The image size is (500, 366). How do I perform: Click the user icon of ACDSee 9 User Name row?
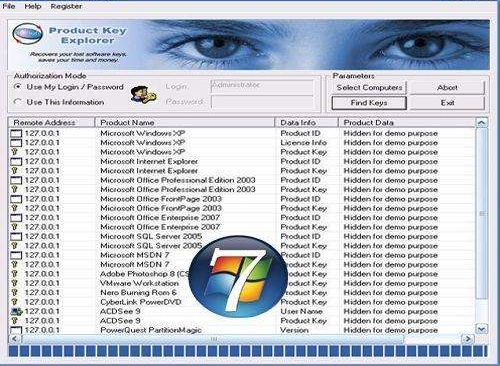[16, 312]
